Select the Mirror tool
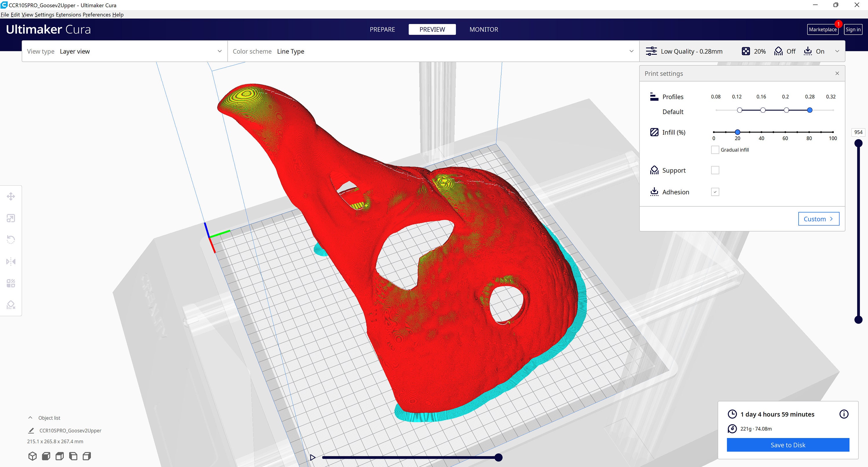The height and width of the screenshot is (467, 868). (x=11, y=261)
